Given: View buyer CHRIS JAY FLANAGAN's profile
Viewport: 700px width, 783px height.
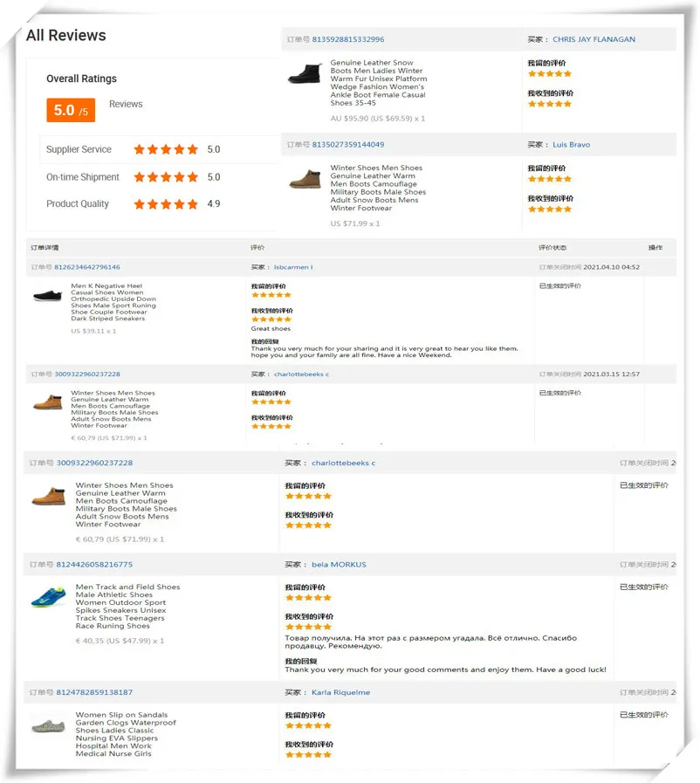Looking at the screenshot, I should [x=594, y=39].
